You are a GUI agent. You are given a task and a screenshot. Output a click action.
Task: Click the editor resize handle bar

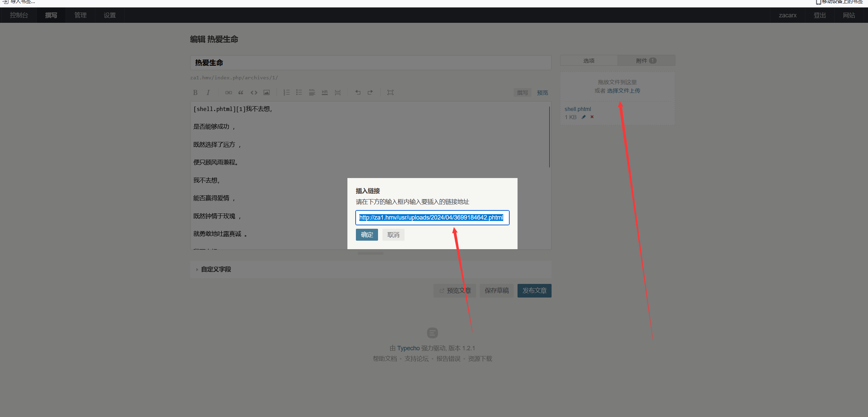pyautogui.click(x=371, y=253)
